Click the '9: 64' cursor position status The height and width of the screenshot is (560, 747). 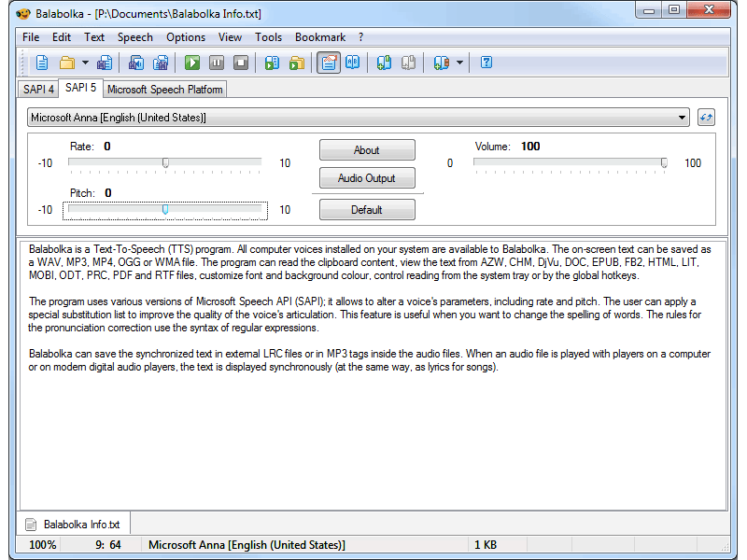click(x=108, y=545)
